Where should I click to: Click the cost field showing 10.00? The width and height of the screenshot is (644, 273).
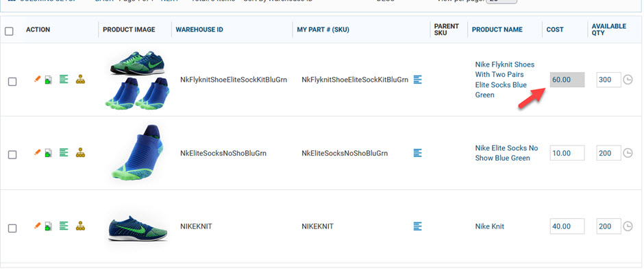[x=567, y=153]
